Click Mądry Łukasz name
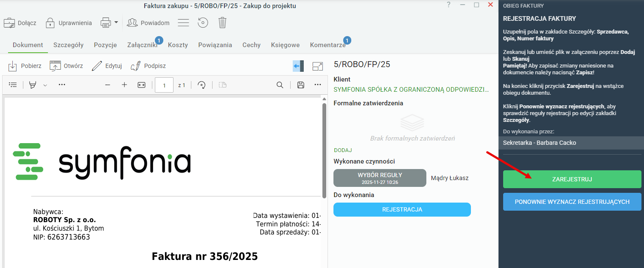This screenshot has width=644, height=268. (450, 178)
